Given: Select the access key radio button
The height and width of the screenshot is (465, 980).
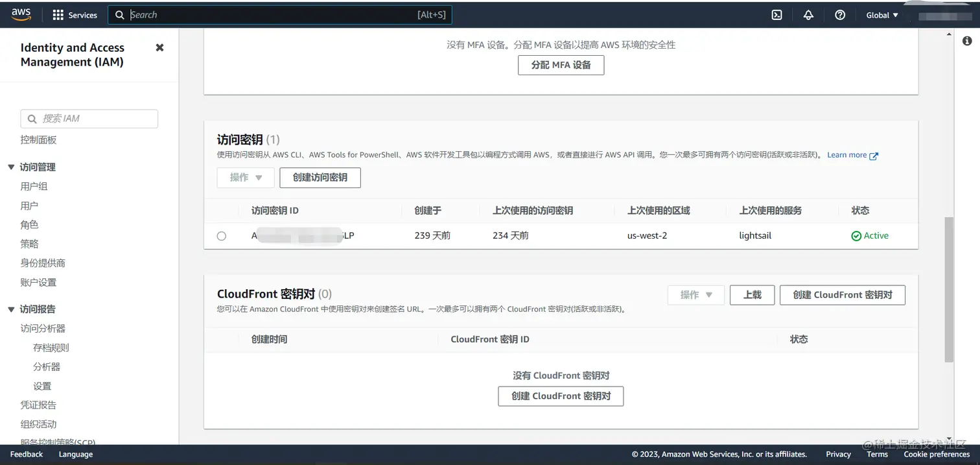Looking at the screenshot, I should (222, 236).
